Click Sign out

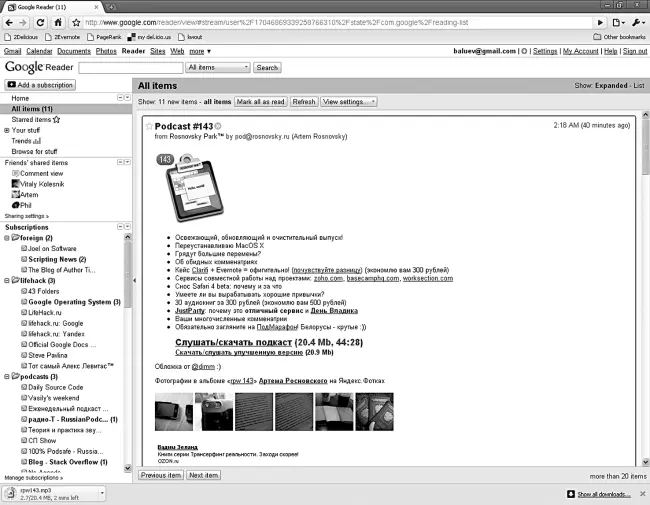tap(635, 51)
